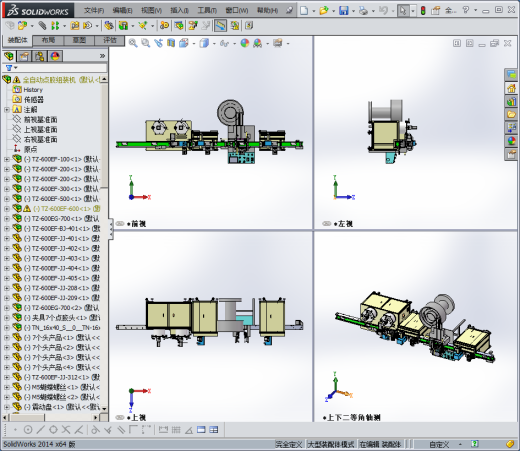Expand the panel tabs with the » button
Viewport: 520px width, 451px height.
coord(102,56)
